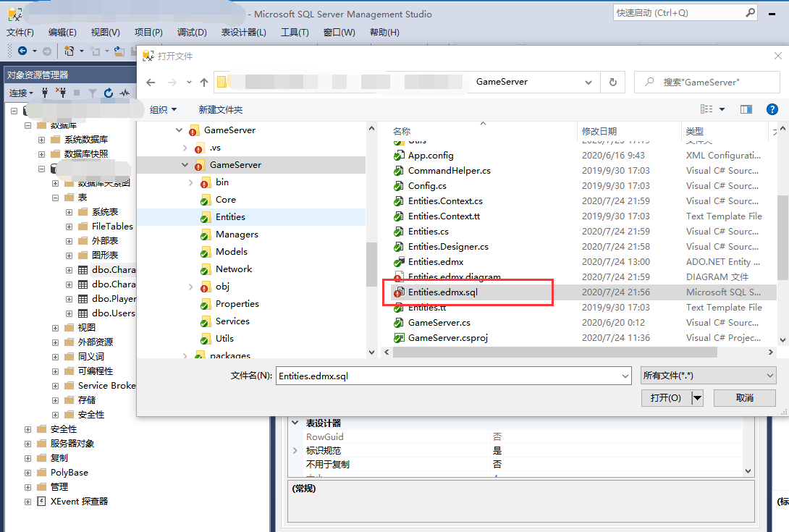Expand the bin folder in dialog tree

click(x=190, y=182)
